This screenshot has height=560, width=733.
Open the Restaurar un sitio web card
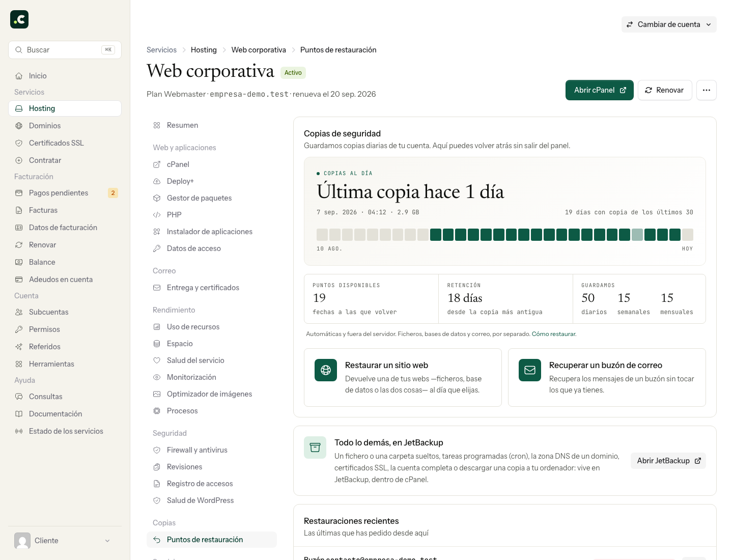pyautogui.click(x=403, y=377)
